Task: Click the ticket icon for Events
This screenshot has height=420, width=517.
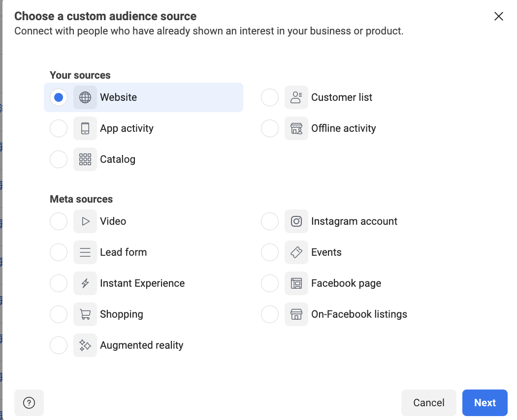Action: click(296, 252)
